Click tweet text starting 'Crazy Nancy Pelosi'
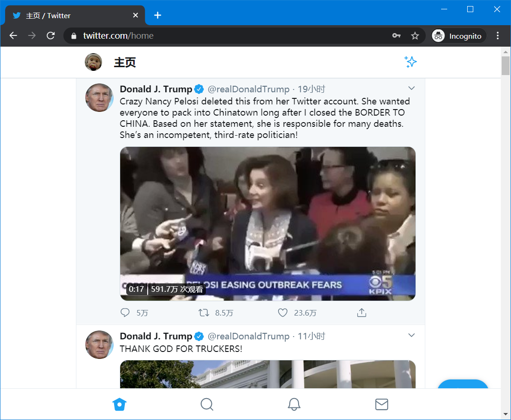 [265, 118]
